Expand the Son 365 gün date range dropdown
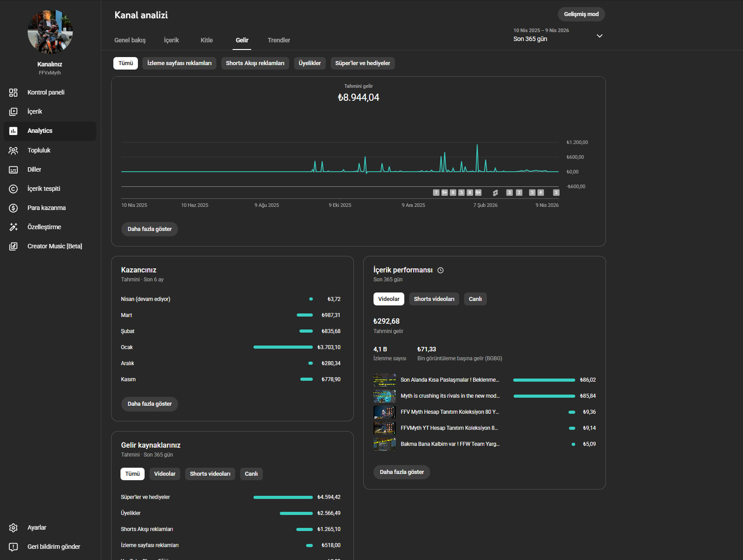Image resolution: width=743 pixels, height=560 pixels. click(x=558, y=35)
